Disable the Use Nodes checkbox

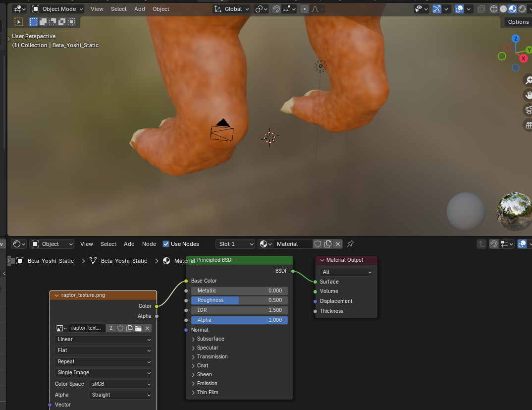(166, 244)
